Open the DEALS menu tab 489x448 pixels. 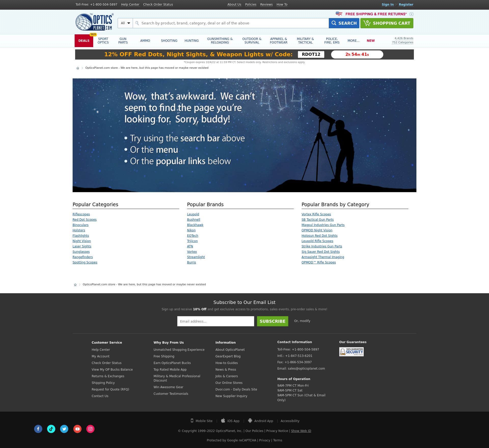coord(84,41)
